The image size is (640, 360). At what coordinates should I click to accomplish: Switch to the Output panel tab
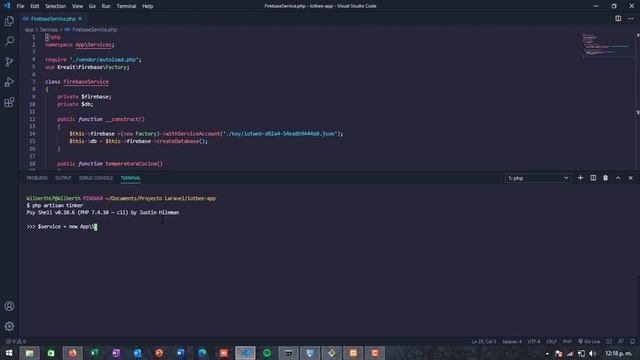(x=63, y=178)
